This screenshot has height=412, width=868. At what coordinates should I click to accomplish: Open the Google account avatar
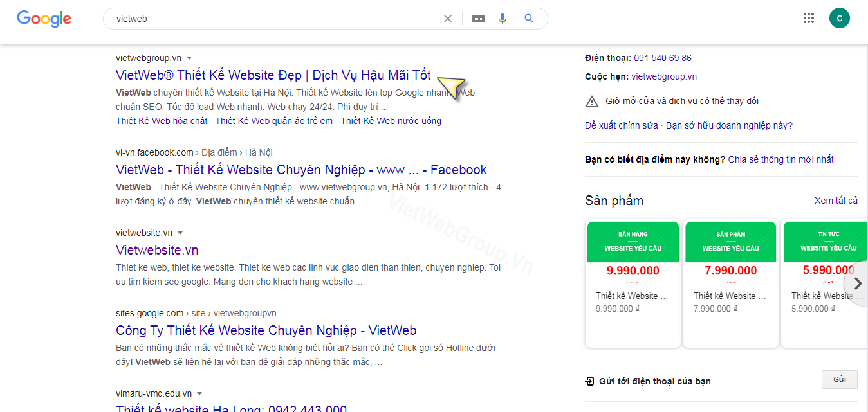click(839, 18)
